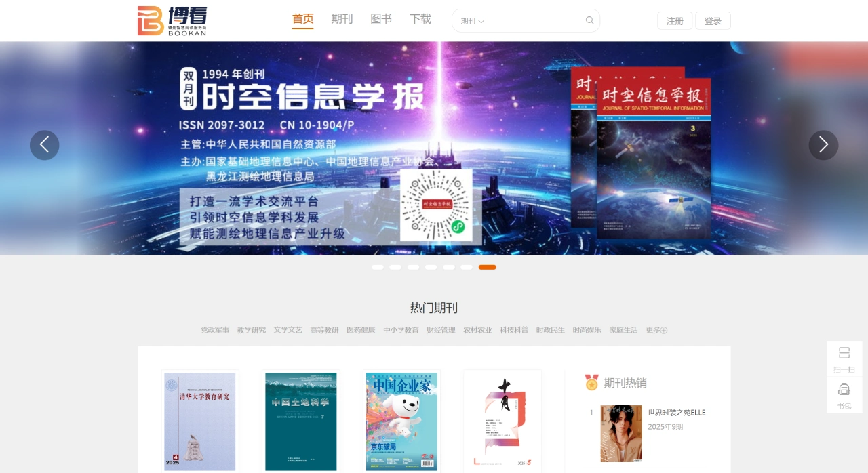
Task: Select the second carousel indicator dot
Action: [x=395, y=267]
